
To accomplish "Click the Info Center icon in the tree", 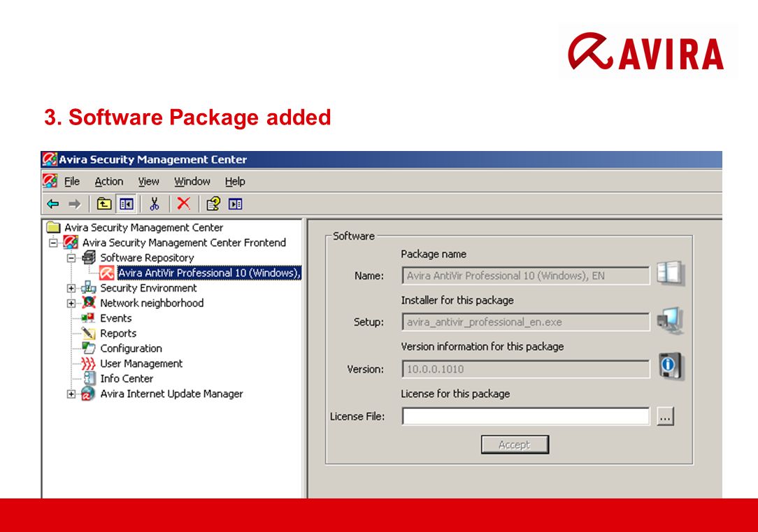I will click(90, 378).
